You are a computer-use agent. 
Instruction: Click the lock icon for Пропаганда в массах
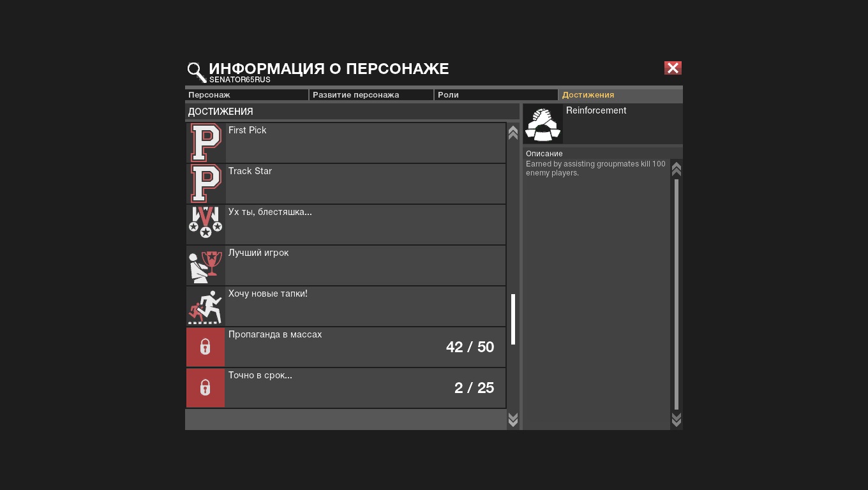click(x=206, y=347)
